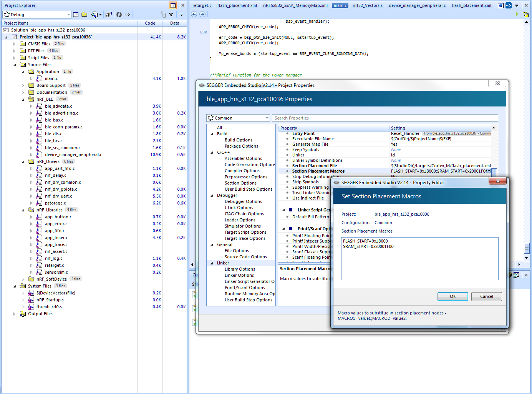Open project properties icon in Project Explorer toolbar
Viewport: 532px width, 394px height.
click(x=109, y=15)
